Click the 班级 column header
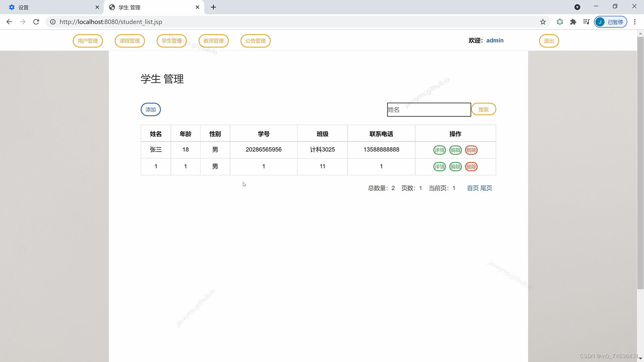644x362 pixels. click(322, 134)
